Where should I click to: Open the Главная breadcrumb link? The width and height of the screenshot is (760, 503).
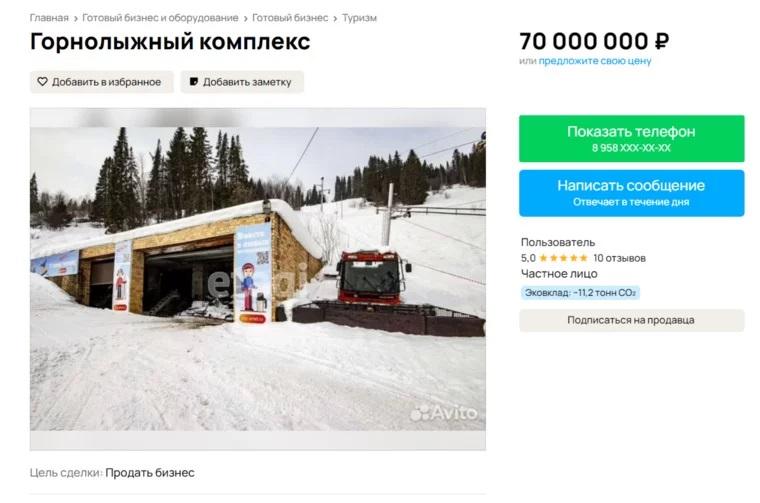click(49, 18)
